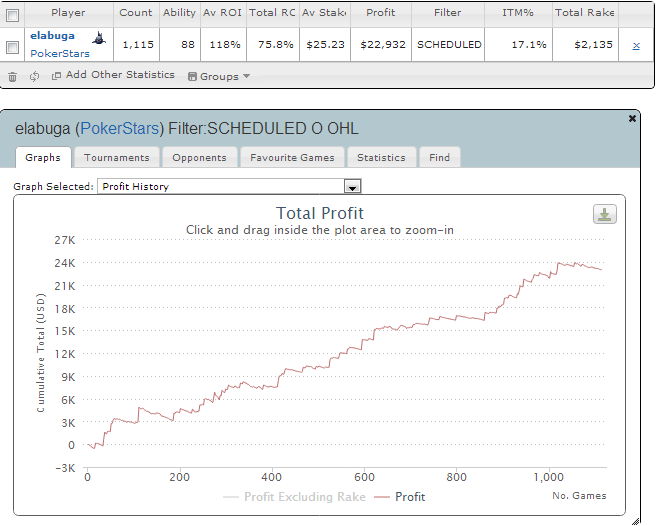Viewport: 662px width, 526px height.
Task: Check the elabuga row checkbox
Action: pyautogui.click(x=13, y=47)
